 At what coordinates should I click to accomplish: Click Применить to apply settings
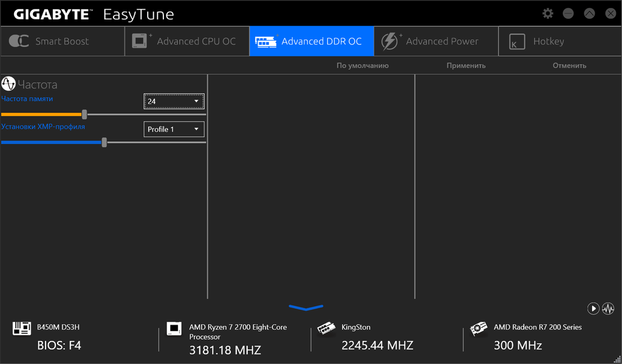click(466, 66)
